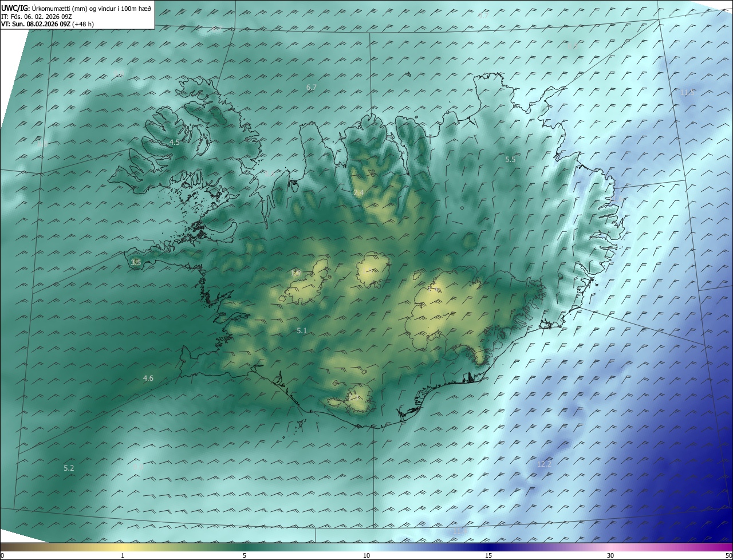
Task: Click the 50 tick on the color scale
Action: (728, 555)
